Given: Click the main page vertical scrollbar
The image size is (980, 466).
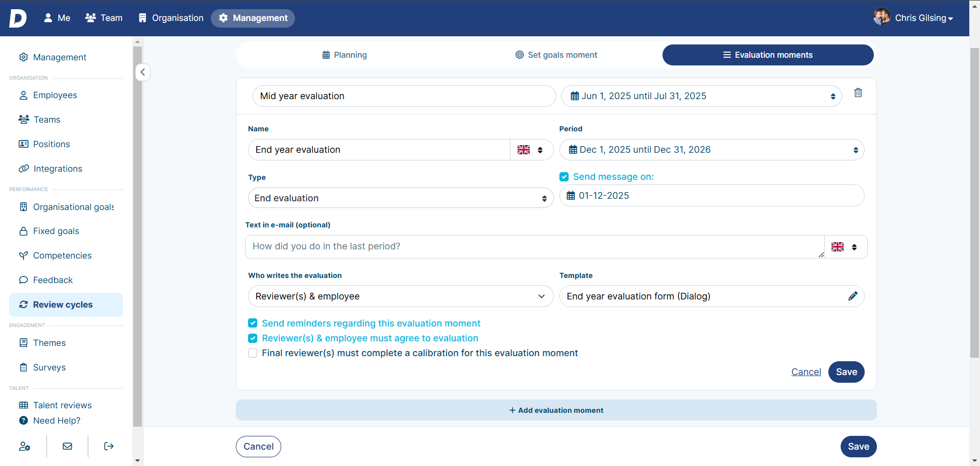Looking at the screenshot, I should coord(974,203).
